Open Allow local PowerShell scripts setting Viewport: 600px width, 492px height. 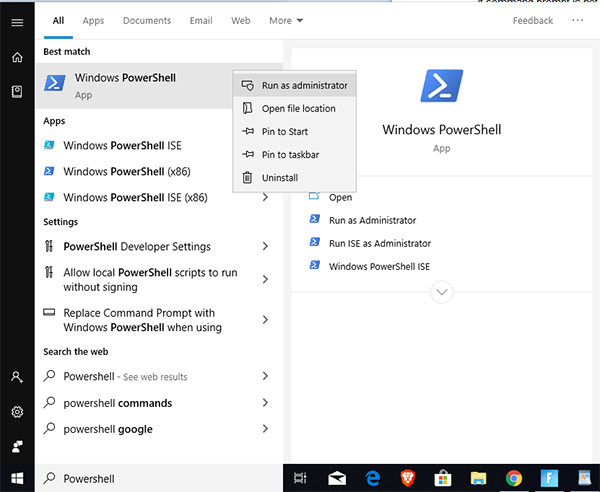click(159, 280)
